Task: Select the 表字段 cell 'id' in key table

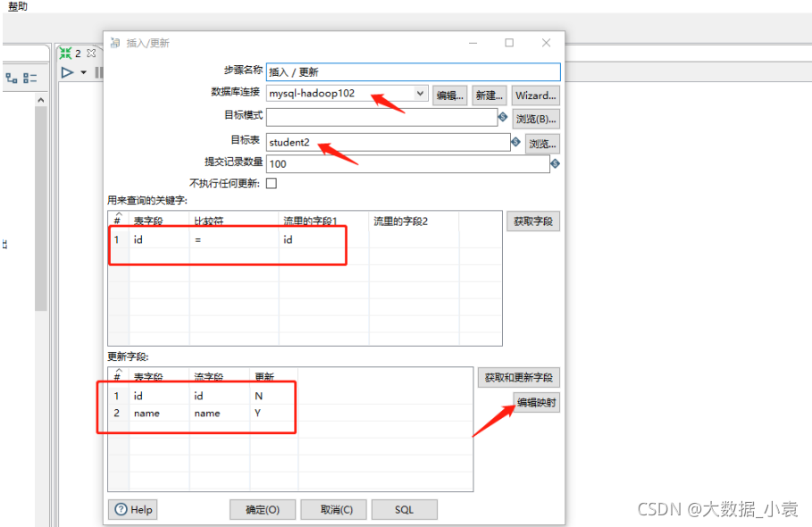Action: 159,239
